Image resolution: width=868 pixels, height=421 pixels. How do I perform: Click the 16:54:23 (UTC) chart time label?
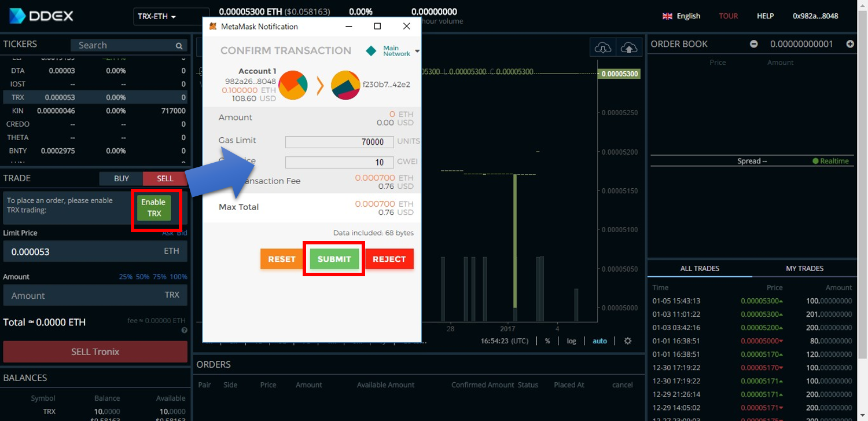pos(505,341)
